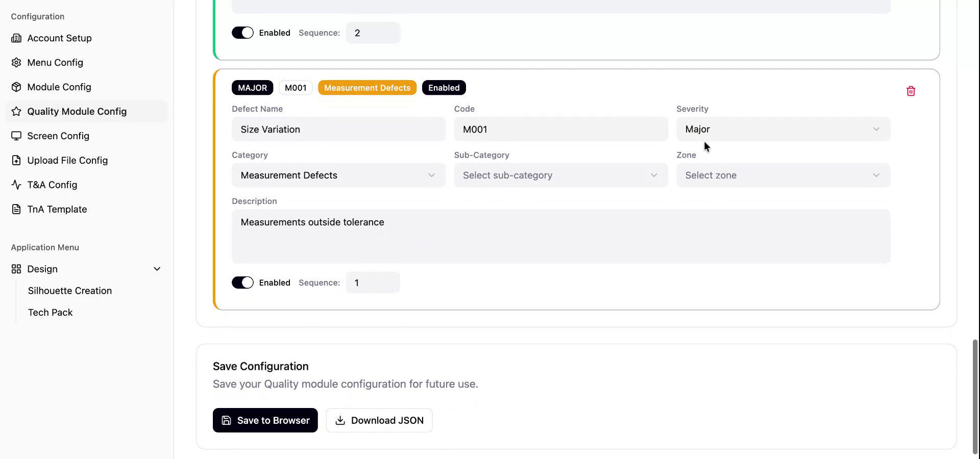Click the Menu Config gear icon
980x459 pixels.
(16, 63)
